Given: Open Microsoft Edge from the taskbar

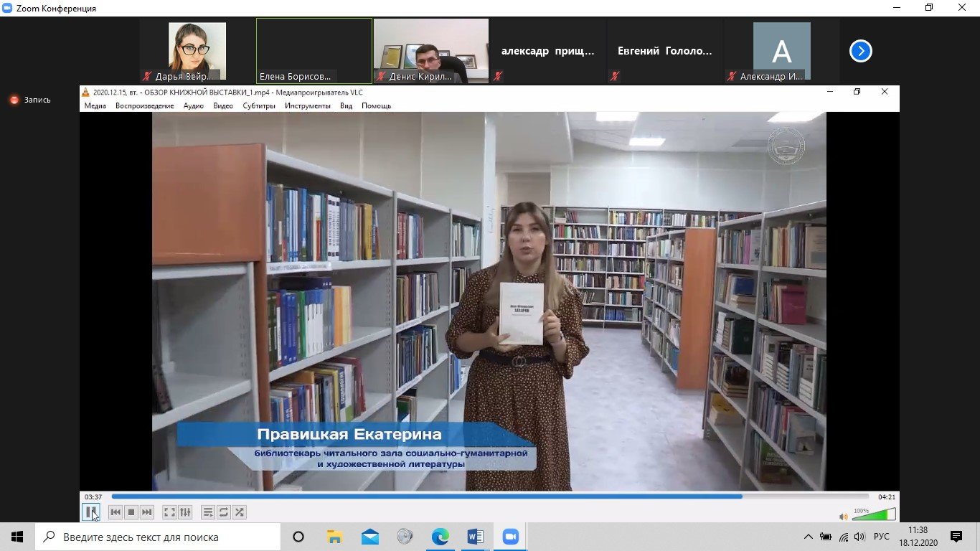Looking at the screenshot, I should 440,537.
